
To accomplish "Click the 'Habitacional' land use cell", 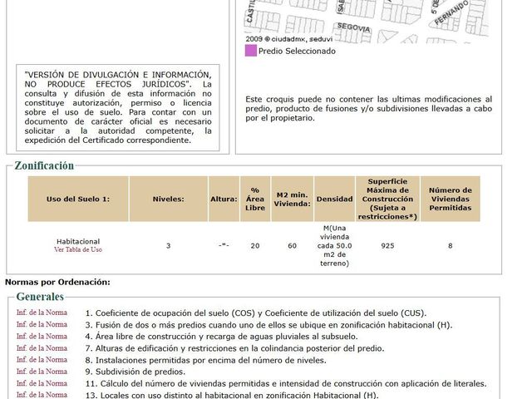I will point(78,242).
